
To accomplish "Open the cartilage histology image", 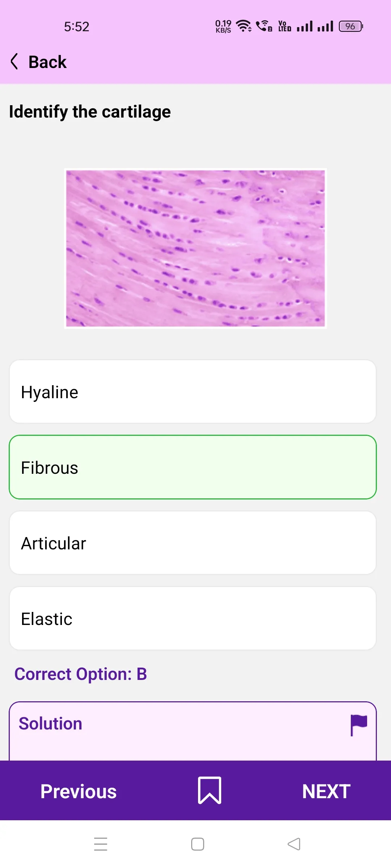I will pos(195,248).
